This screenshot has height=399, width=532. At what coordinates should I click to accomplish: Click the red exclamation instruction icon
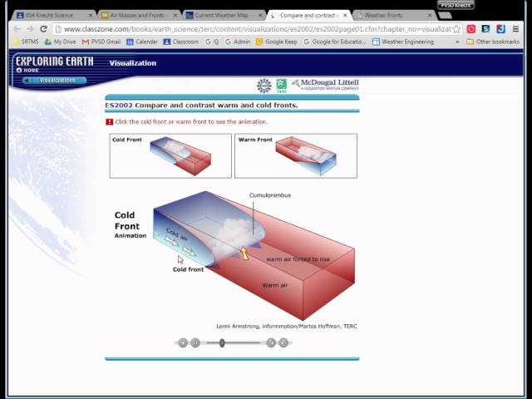[109, 122]
